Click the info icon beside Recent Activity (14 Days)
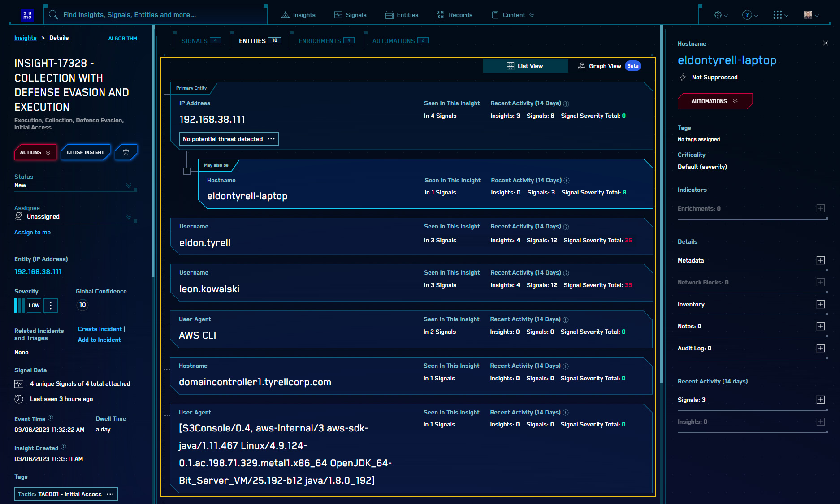 click(x=566, y=103)
